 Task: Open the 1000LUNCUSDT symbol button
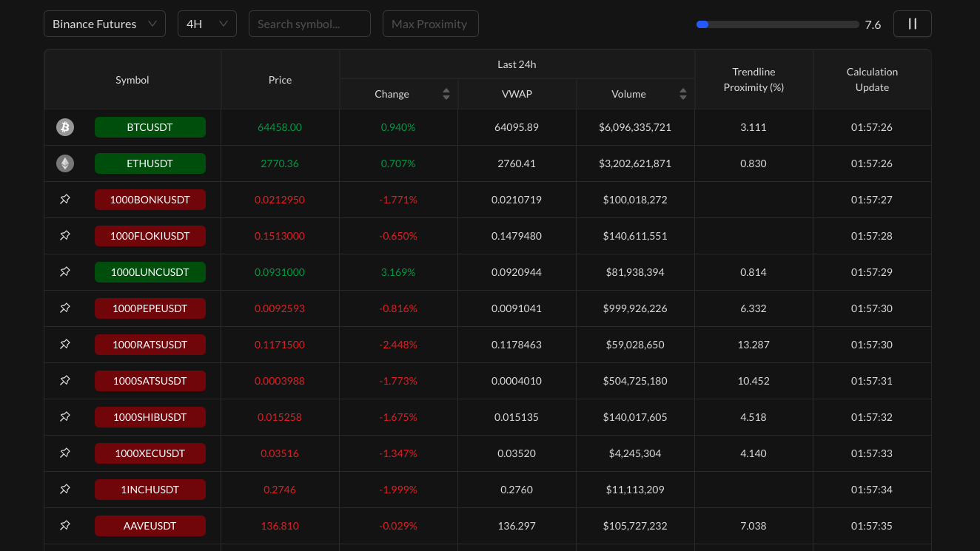[x=150, y=272]
